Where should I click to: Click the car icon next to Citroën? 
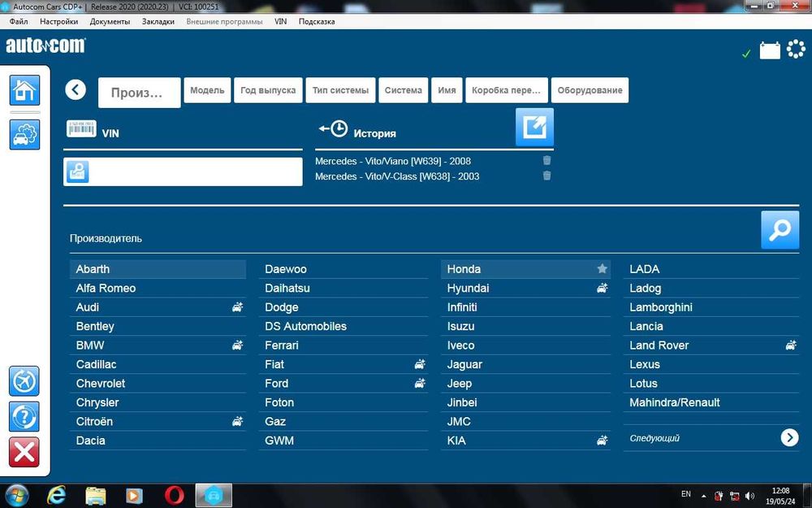coord(237,421)
